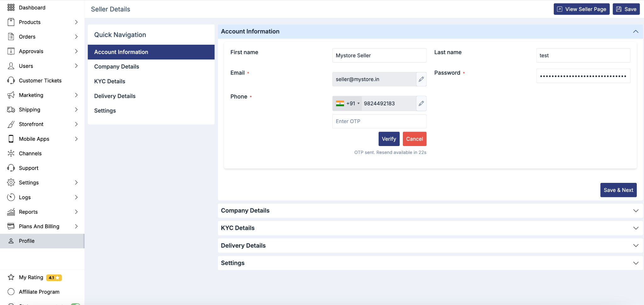The image size is (644, 305).
Task: Expand the Shipping submenu chevron
Action: click(x=76, y=110)
